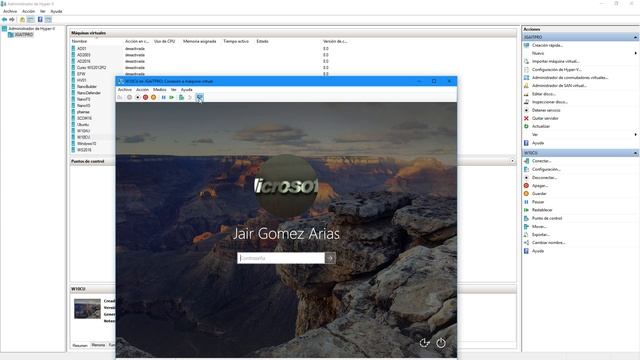Click the power icon on login screen
Screen dimensions: 640x360
coord(441,343)
